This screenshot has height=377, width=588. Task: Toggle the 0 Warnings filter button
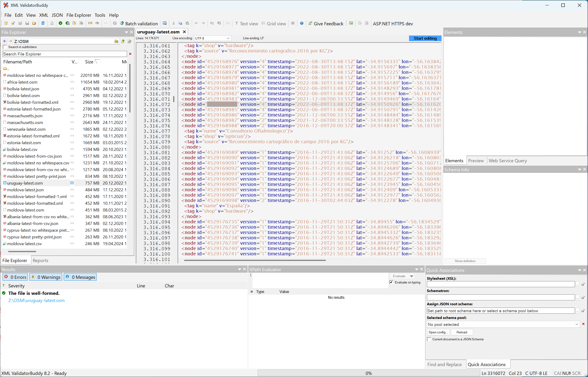click(46, 277)
